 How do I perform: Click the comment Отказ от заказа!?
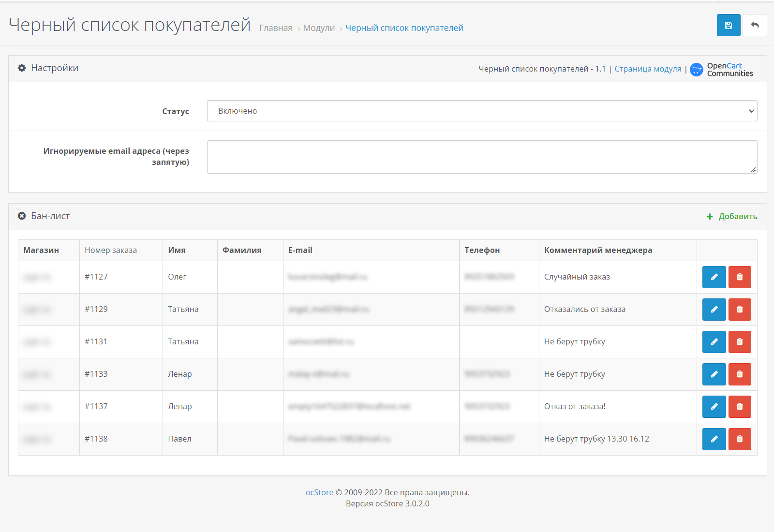(x=575, y=406)
